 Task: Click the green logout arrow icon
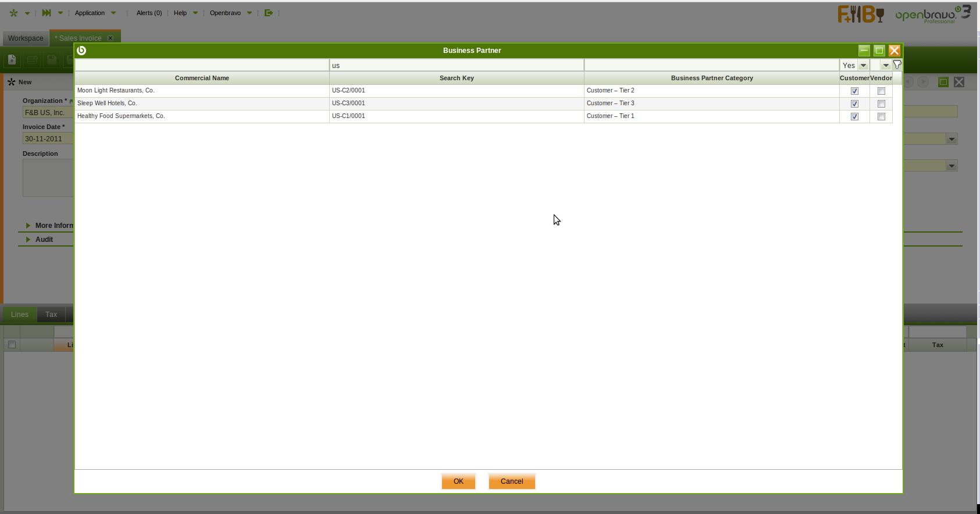tap(268, 13)
